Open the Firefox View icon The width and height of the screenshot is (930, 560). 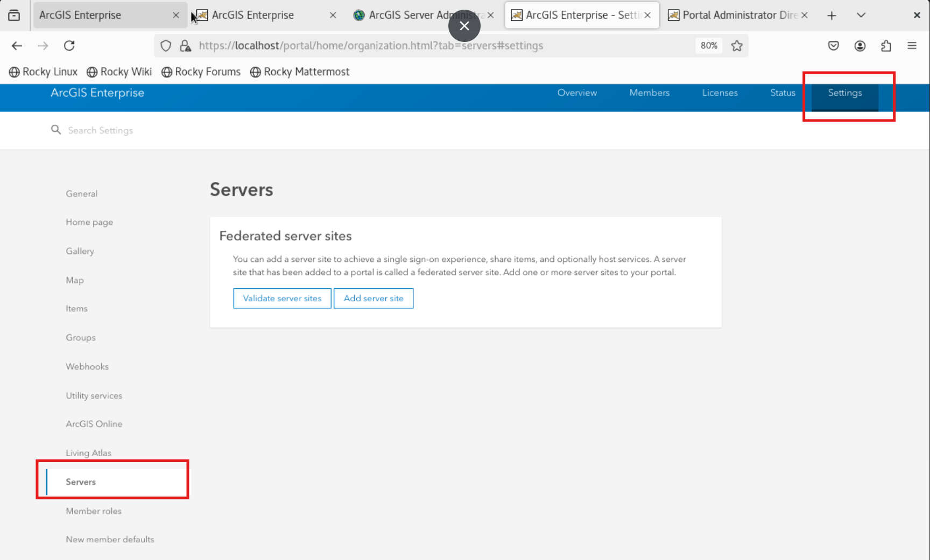[14, 15]
